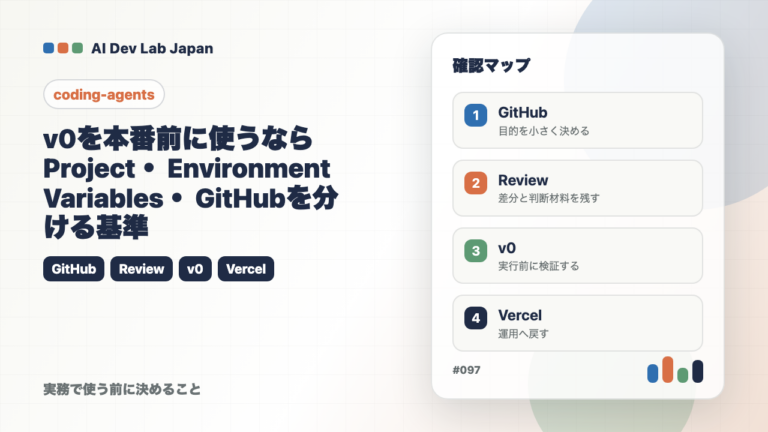Viewport: 768px width, 432px height.
Task: Click the green number 3 badge
Action: tap(476, 251)
